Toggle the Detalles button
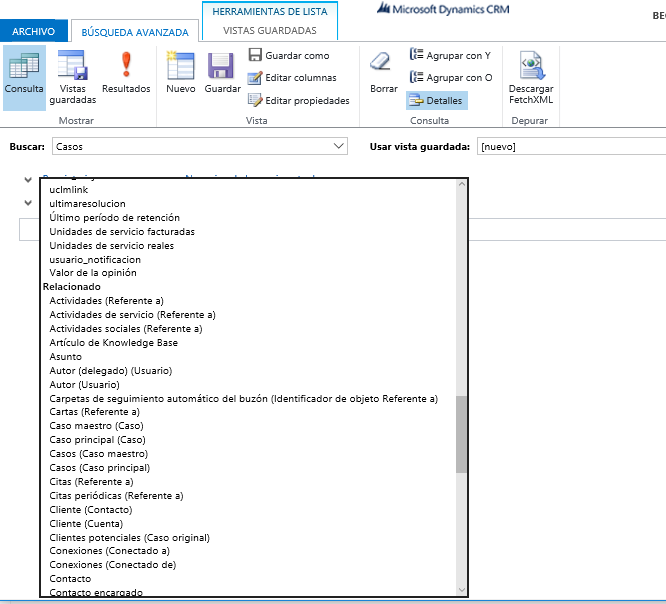 coord(437,100)
